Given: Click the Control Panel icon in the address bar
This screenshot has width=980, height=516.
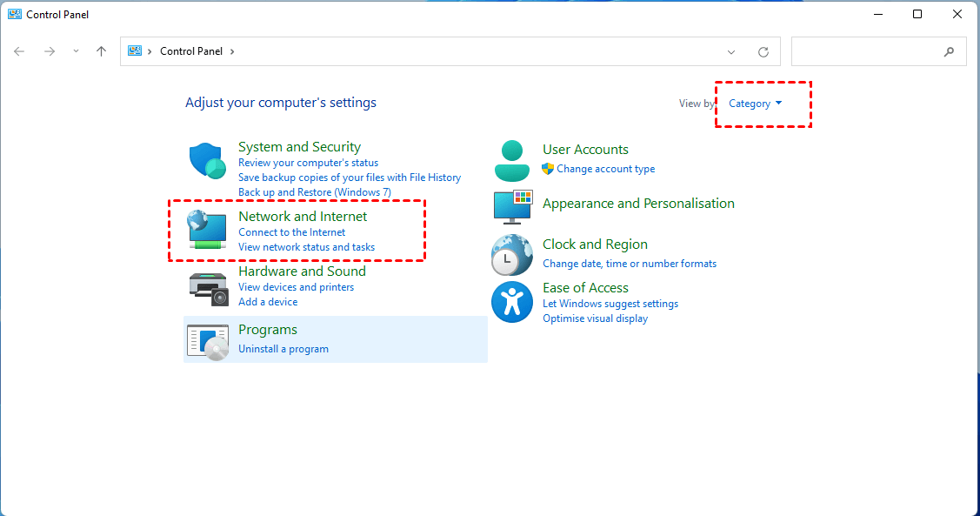Looking at the screenshot, I should [135, 50].
